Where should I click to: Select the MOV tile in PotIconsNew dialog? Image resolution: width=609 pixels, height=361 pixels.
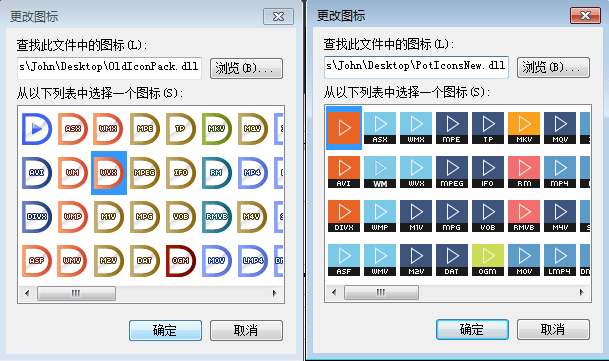pyautogui.click(x=524, y=260)
